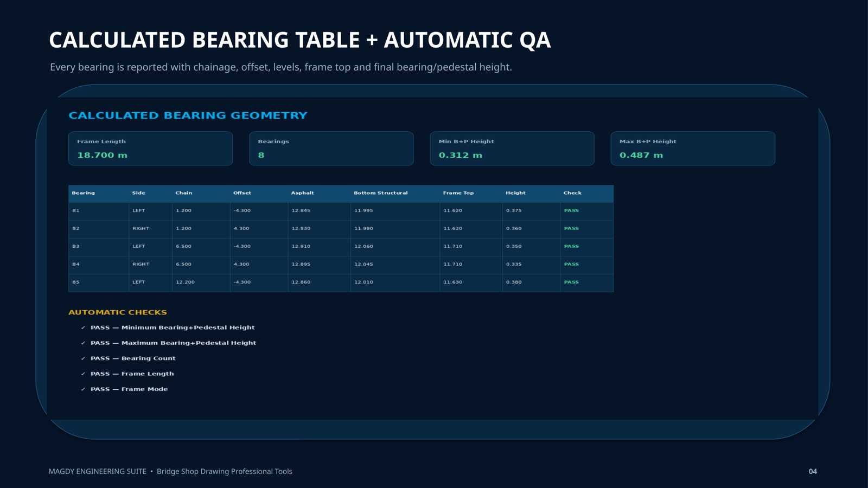Click the 'Offset' column header
868x488 pixels.
[x=242, y=193]
